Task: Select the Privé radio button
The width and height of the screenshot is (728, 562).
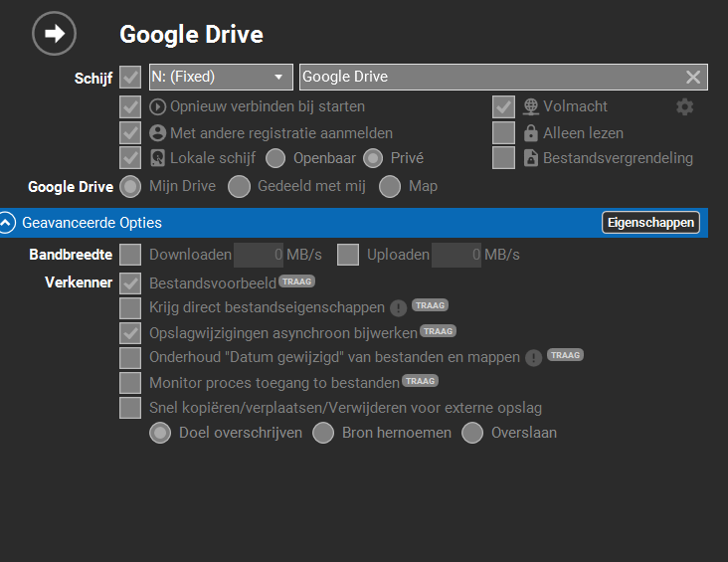Action: point(373,158)
